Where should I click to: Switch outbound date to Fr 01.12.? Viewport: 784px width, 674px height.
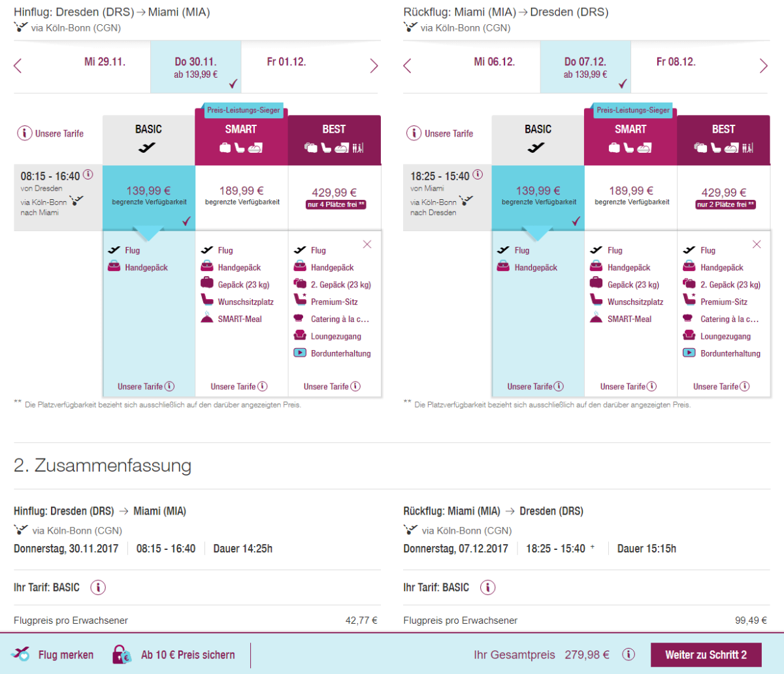[286, 63]
